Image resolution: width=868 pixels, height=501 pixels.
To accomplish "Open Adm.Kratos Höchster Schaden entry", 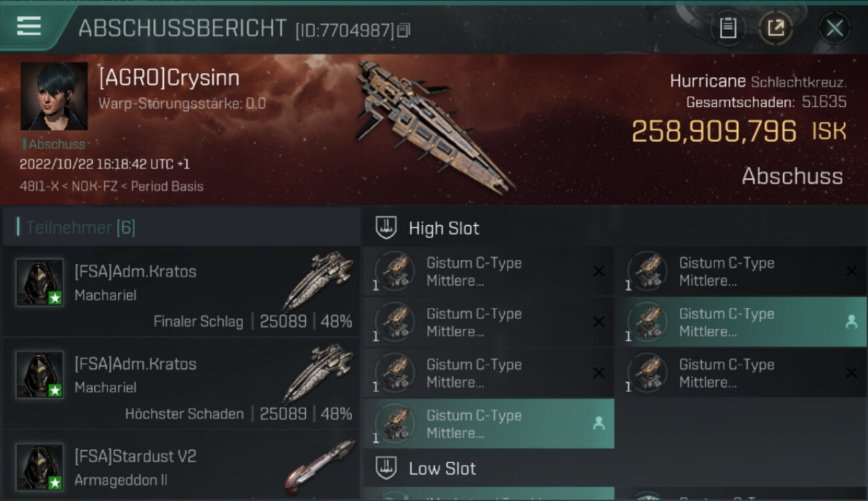I will point(181,383).
